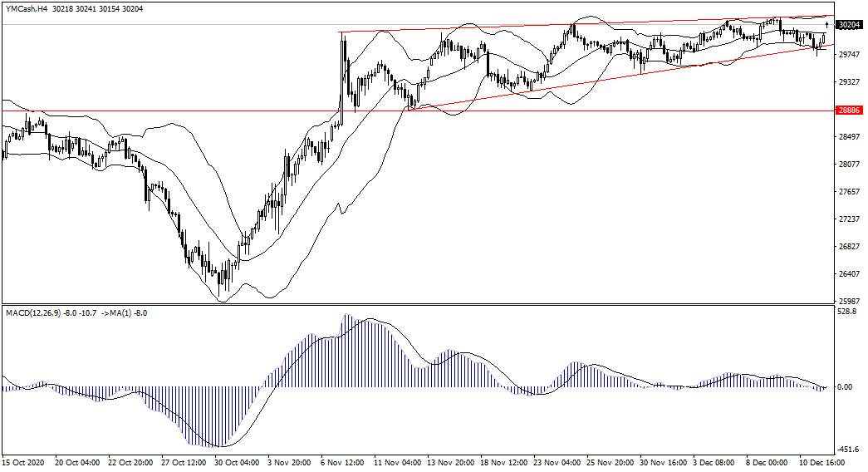Click the 528.8 MACD scale label
The image size is (868, 472).
tap(846, 313)
